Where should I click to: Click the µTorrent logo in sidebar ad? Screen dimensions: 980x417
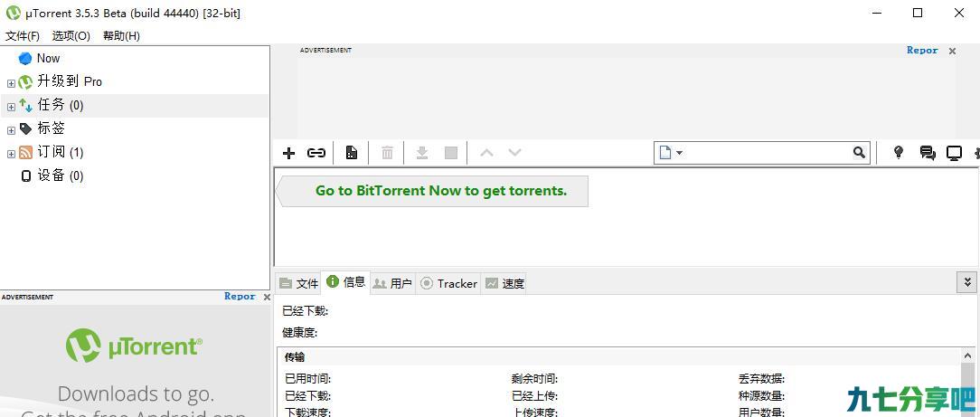pyautogui.click(x=135, y=346)
